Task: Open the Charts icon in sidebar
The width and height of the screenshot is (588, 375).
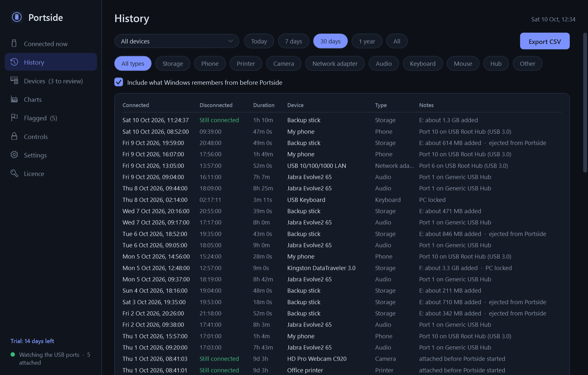Action: [14, 99]
